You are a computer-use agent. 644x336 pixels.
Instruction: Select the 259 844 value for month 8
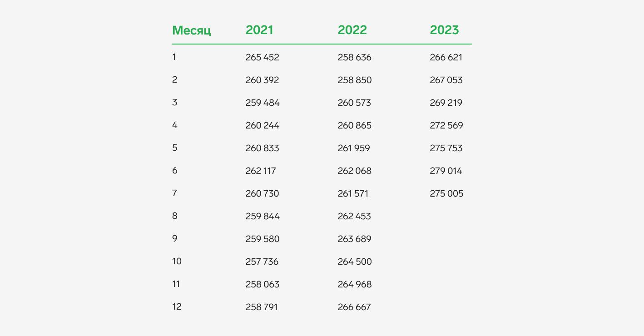(x=263, y=217)
